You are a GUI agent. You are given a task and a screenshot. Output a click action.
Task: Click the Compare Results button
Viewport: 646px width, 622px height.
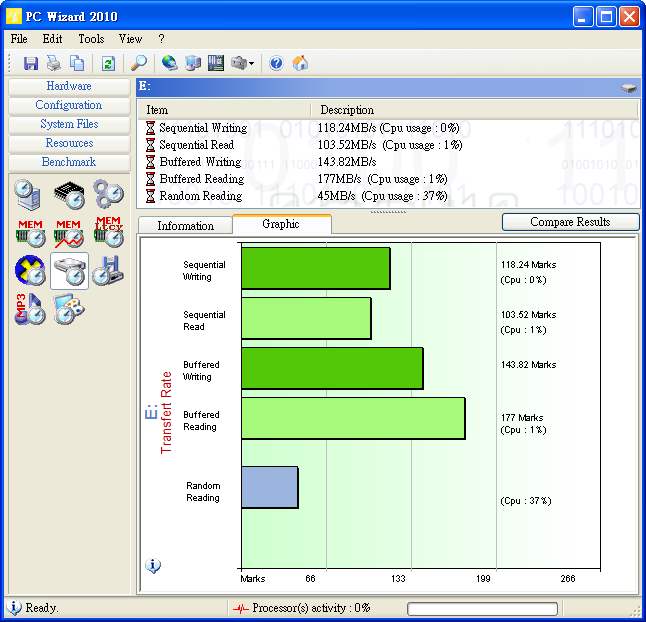click(x=570, y=222)
